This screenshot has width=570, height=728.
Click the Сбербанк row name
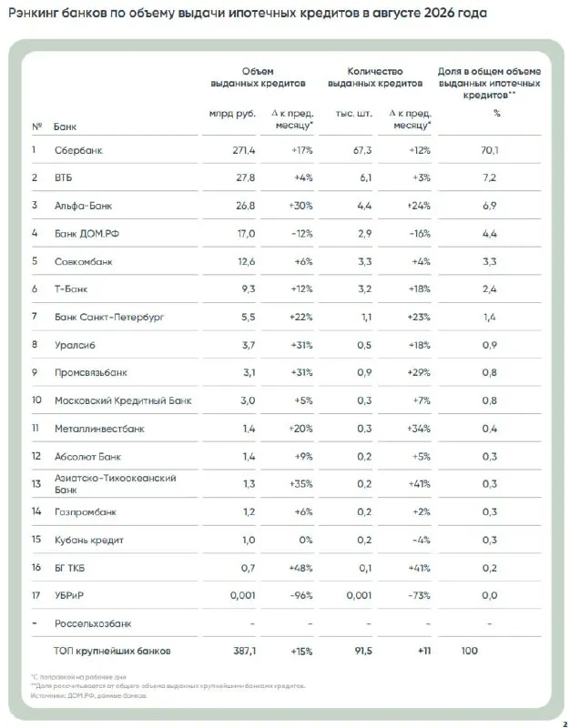point(78,150)
